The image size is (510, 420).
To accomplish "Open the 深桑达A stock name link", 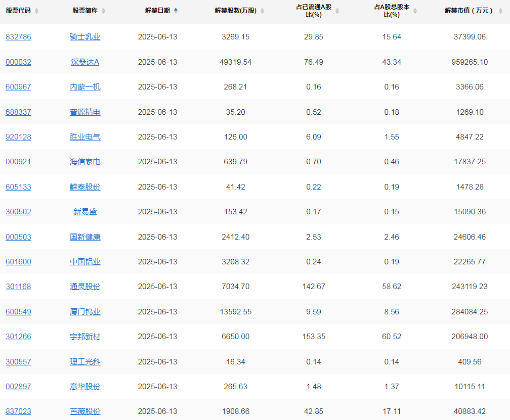I will pyautogui.click(x=85, y=62).
